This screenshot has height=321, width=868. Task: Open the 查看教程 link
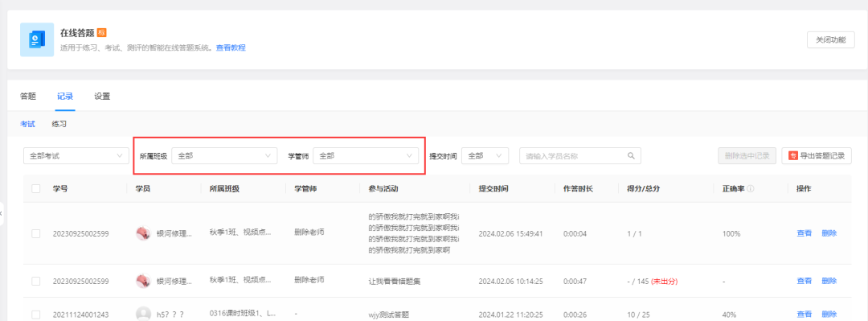231,47
